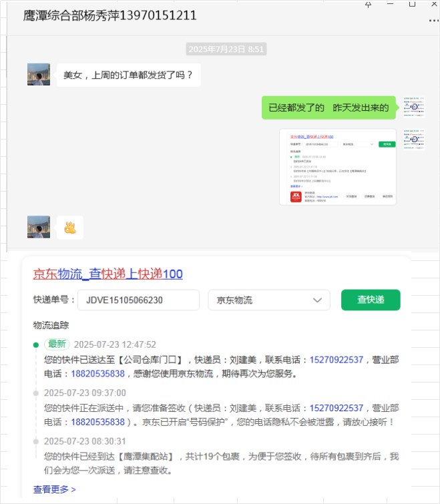Click green bubble '已经都发了的 昨天发出来的'
Image resolution: width=440 pixels, height=504 pixels.
pos(328,107)
